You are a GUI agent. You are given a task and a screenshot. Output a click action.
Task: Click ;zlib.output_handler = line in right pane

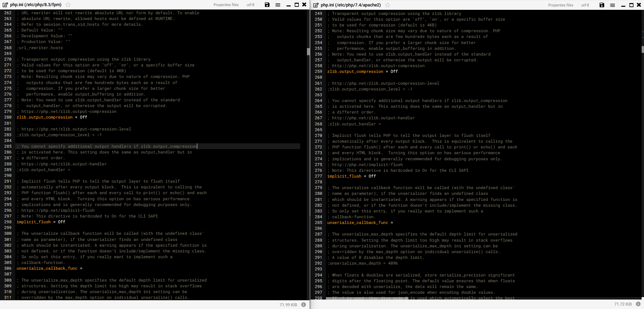pos(354,124)
